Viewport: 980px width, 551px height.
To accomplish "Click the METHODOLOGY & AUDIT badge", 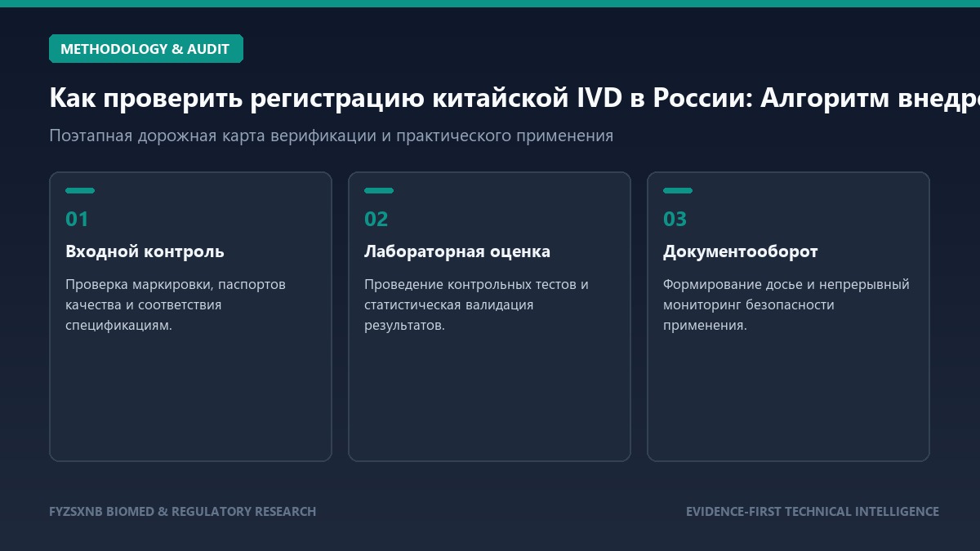I will (146, 49).
